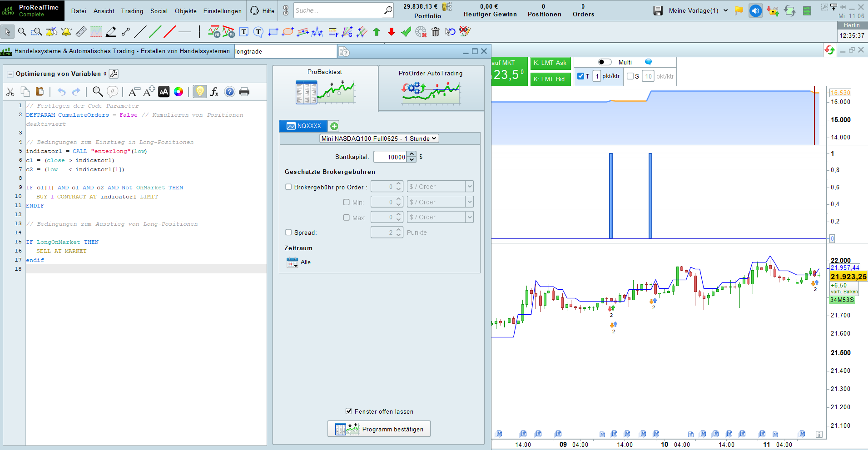Open the Datei menu
Screen dimensions: 868x450
click(79, 11)
